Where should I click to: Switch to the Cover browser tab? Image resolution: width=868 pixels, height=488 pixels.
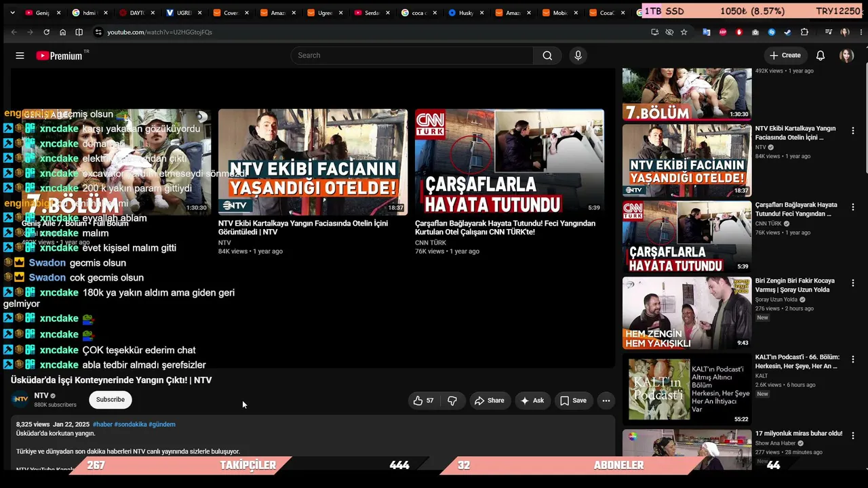pos(230,13)
